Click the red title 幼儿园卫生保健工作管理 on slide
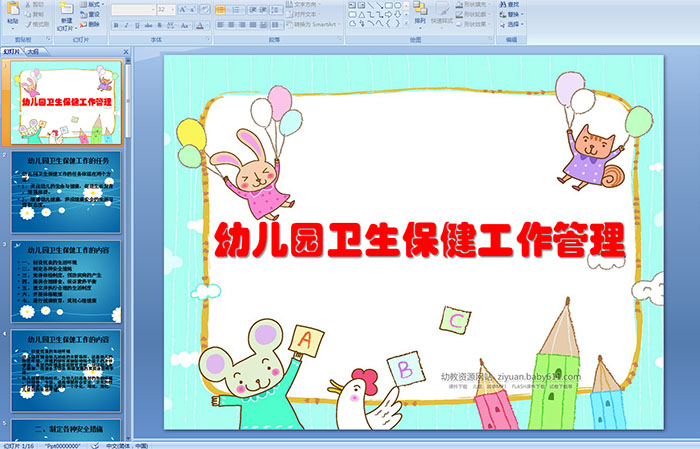 420,240
